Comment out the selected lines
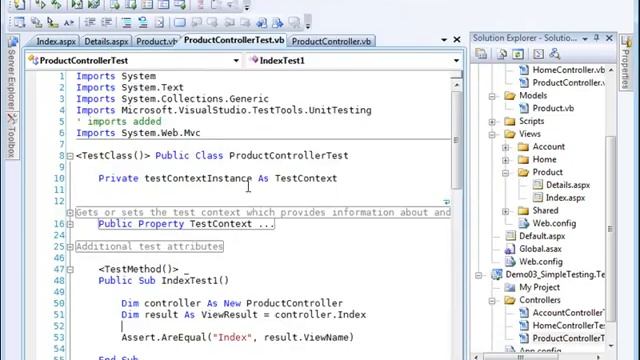This screenshot has height=360, width=640. coord(127,22)
